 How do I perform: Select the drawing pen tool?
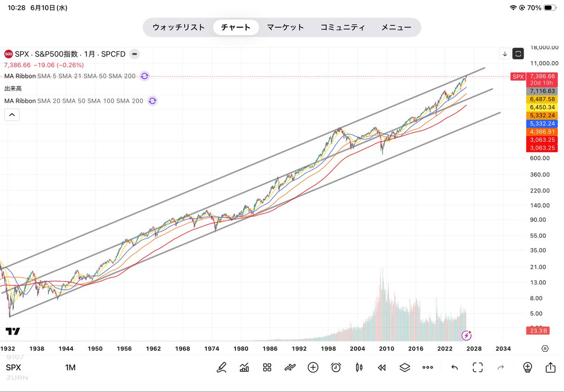coord(221,368)
